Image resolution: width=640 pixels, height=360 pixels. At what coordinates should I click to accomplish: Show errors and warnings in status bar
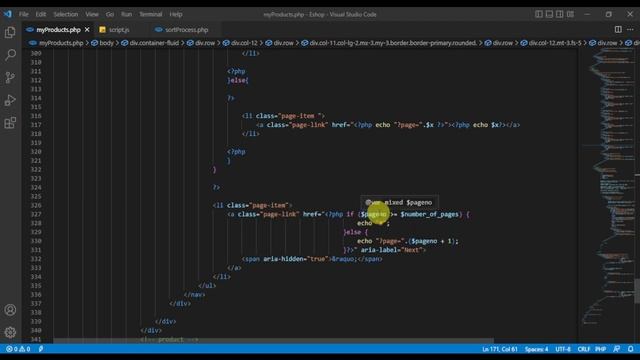click(18, 349)
